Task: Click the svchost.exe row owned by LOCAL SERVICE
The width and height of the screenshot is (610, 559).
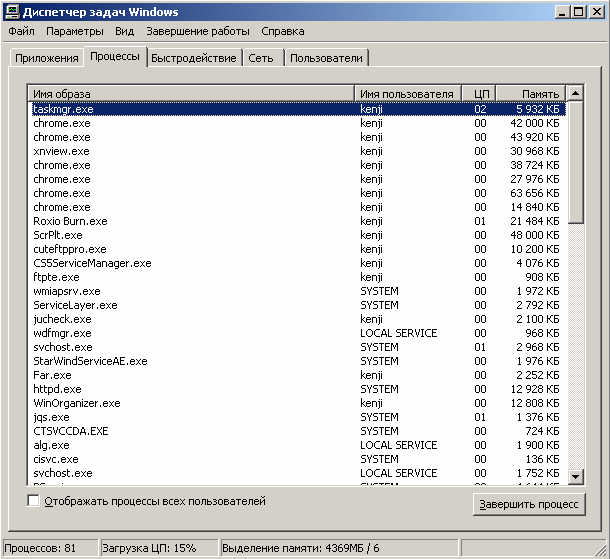Action: pos(298,473)
